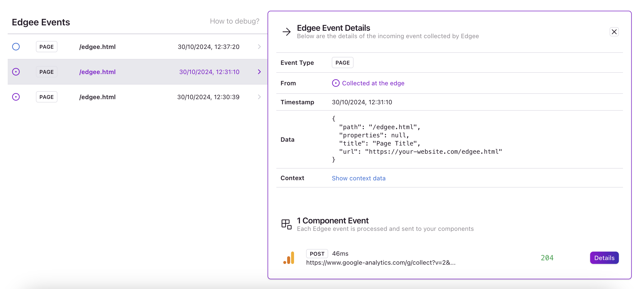Select the Collected at the edge icon

(x=336, y=83)
